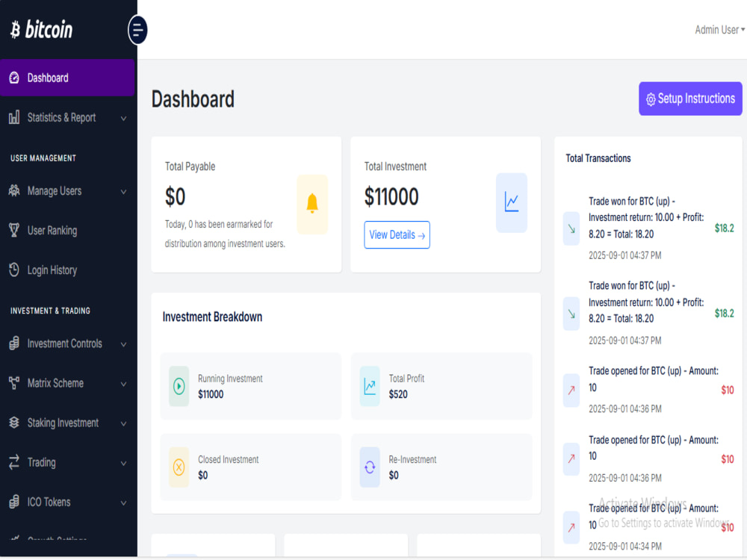Select Dashboard in the sidebar

[x=67, y=78]
